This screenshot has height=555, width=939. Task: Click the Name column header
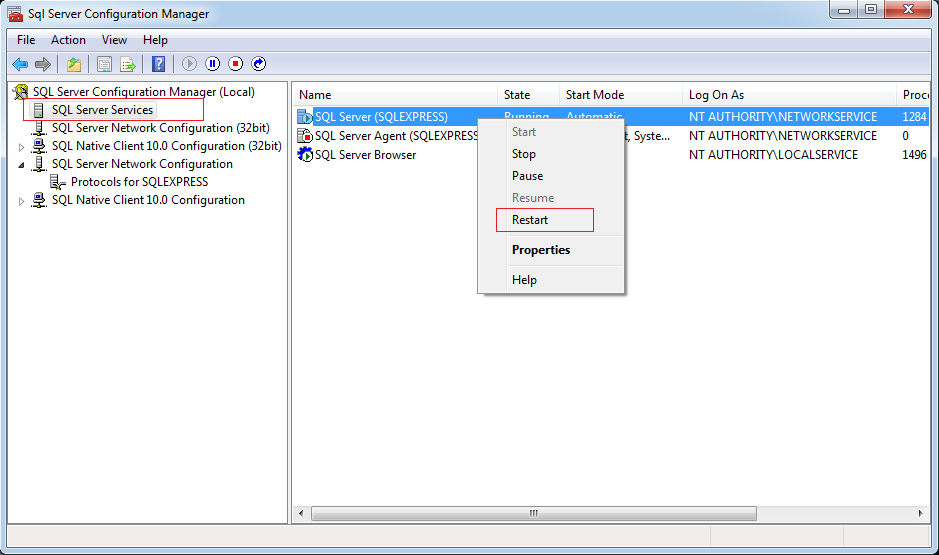(395, 95)
